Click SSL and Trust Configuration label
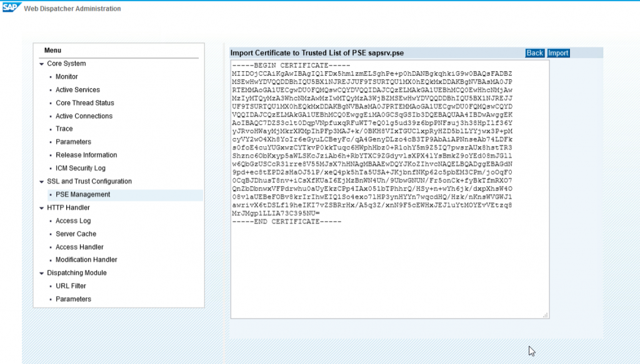Viewport: 640px width, 364px height. pos(89,182)
